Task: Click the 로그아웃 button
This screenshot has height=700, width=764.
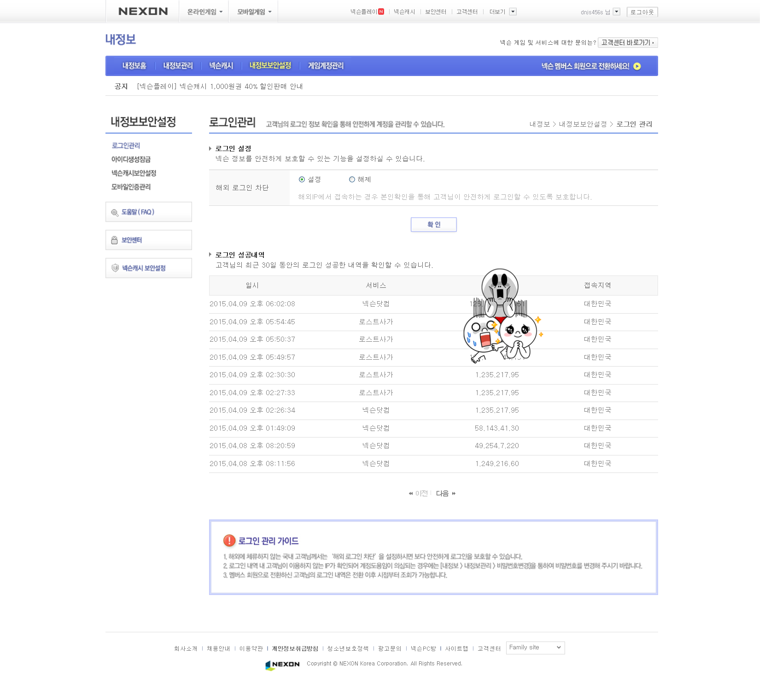Action: (642, 12)
